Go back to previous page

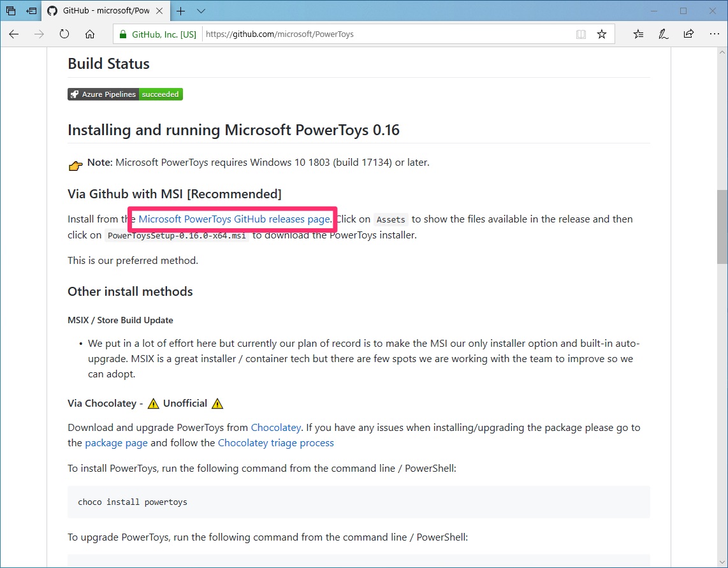14,34
